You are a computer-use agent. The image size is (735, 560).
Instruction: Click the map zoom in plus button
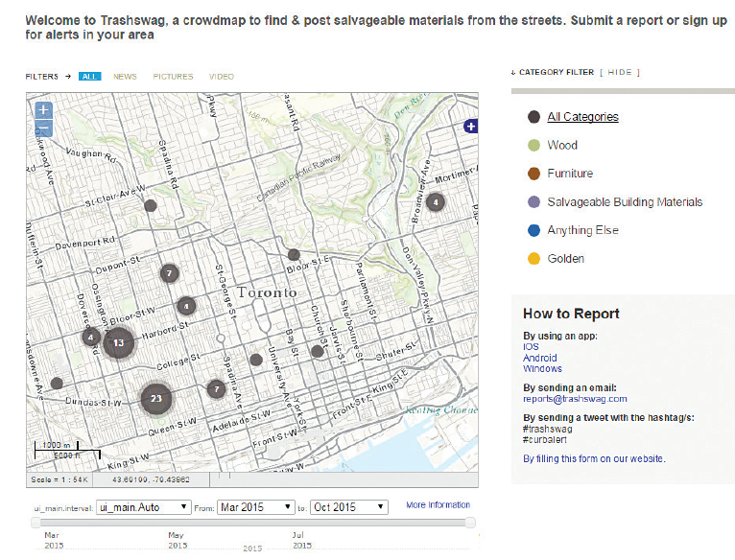click(x=43, y=110)
